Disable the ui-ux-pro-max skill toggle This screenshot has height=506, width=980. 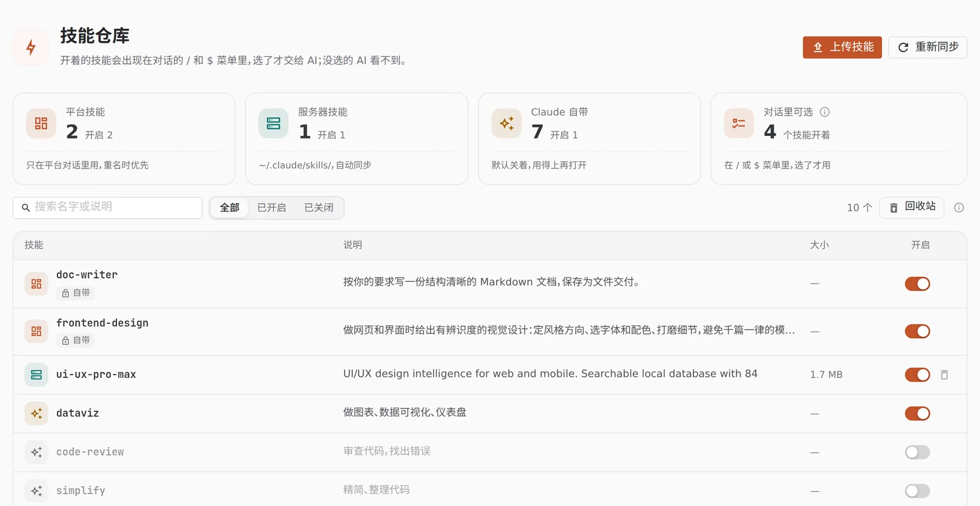click(918, 374)
